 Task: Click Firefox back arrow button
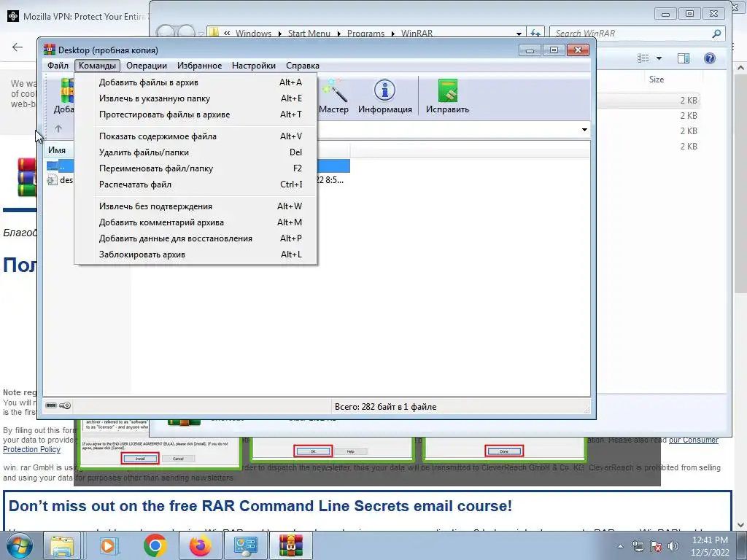point(18,47)
